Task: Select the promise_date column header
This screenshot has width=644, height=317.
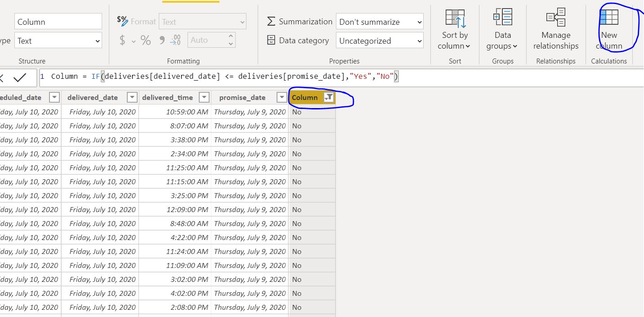Action: click(242, 97)
